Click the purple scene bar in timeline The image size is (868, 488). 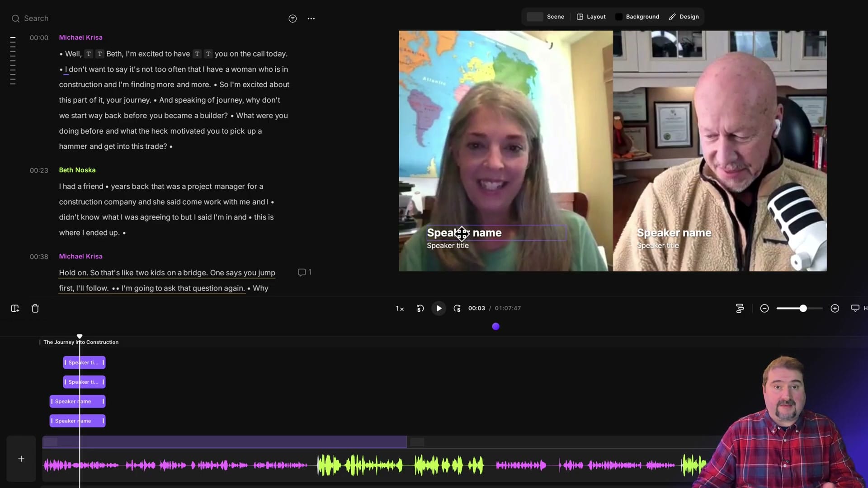pos(225,441)
